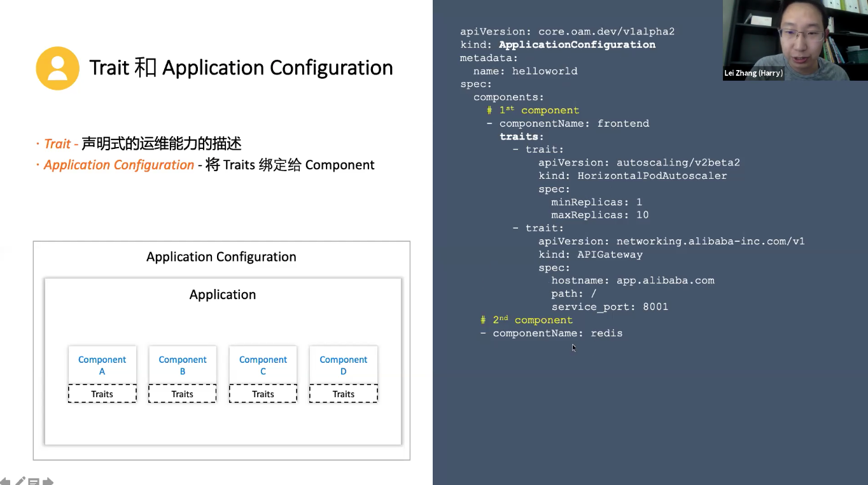Click Traits box under Component B
This screenshot has width=868, height=485.
tap(183, 394)
